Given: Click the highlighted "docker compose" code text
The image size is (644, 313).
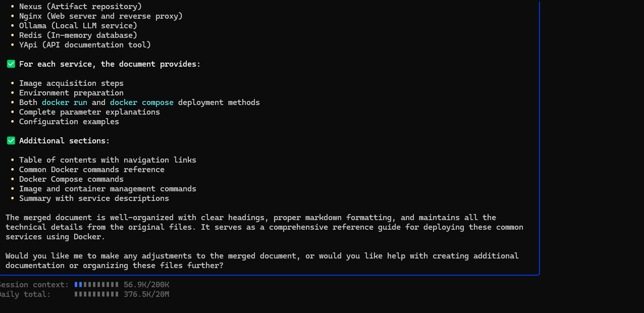Looking at the screenshot, I should tap(142, 102).
